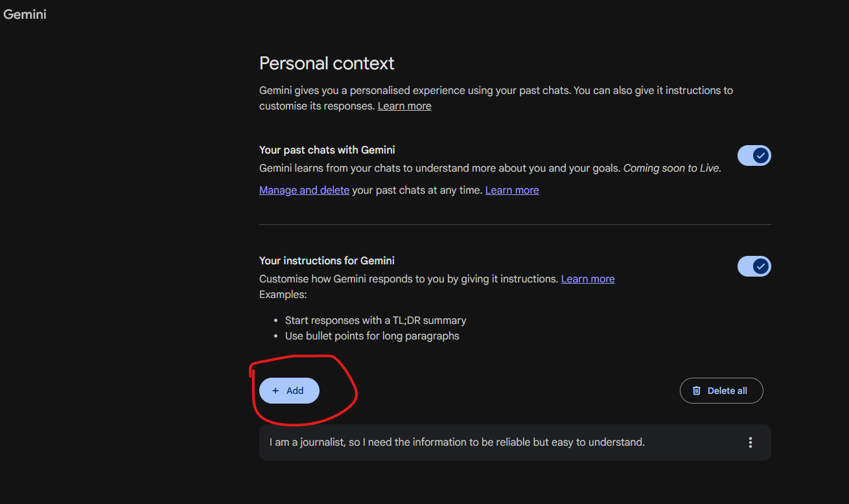Open Learn more beside Manage and delete
Viewport: 849px width, 504px height.
pyautogui.click(x=512, y=190)
